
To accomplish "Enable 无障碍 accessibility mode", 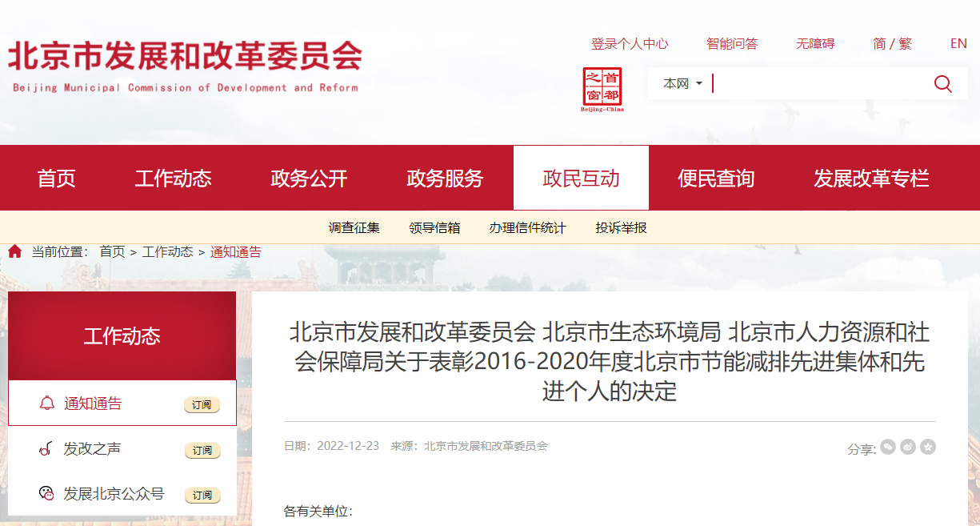I will tap(817, 43).
